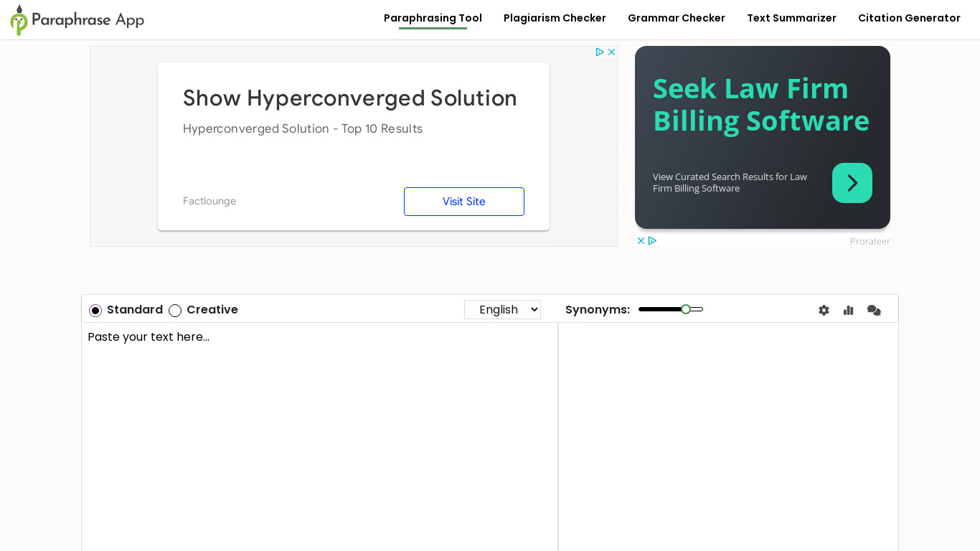The height and width of the screenshot is (551, 980).
Task: Select the Creative mode radio button
Action: point(175,311)
